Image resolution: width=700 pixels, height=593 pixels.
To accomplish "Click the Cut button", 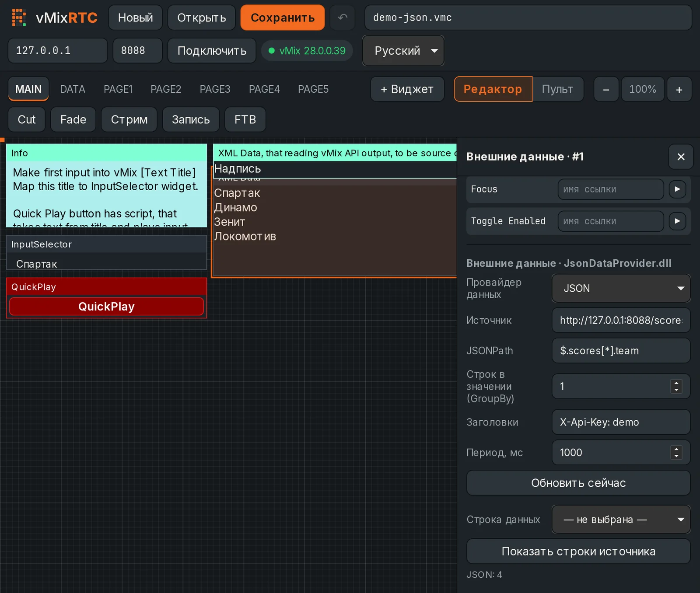I will [x=27, y=119].
